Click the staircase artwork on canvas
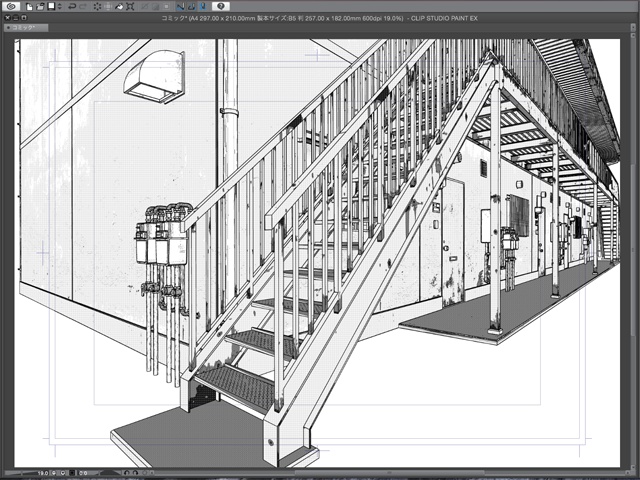Image resolution: width=640 pixels, height=480 pixels. click(317, 253)
